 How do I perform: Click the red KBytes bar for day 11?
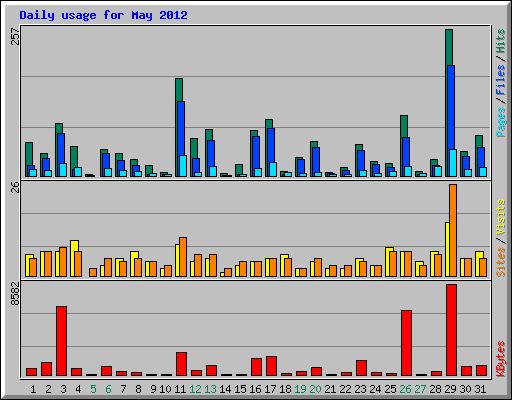pos(181,364)
